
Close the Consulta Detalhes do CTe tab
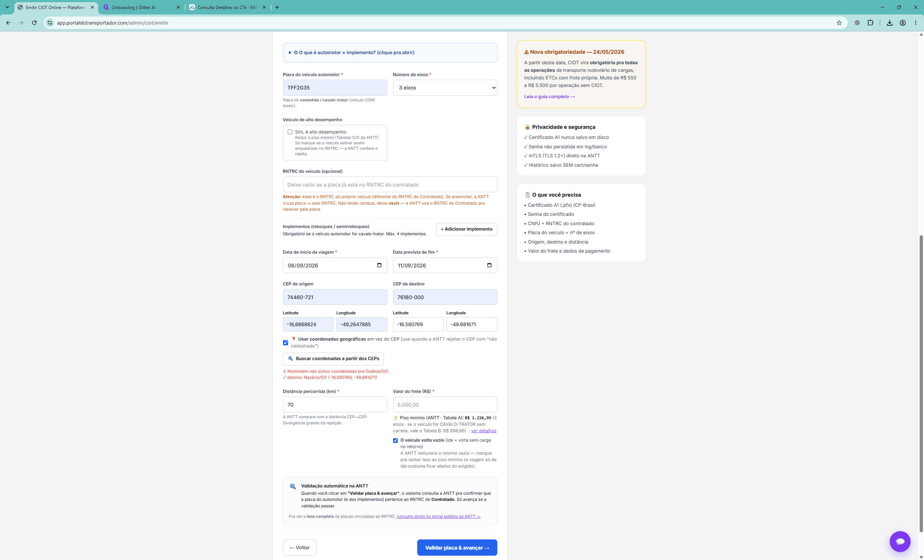[264, 7]
